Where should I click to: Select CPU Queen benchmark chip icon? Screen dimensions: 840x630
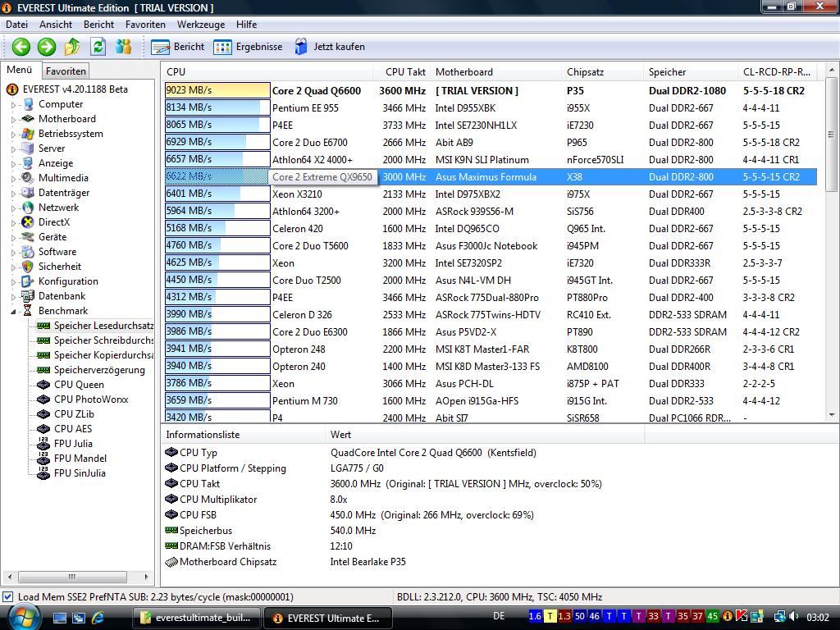[x=43, y=385]
